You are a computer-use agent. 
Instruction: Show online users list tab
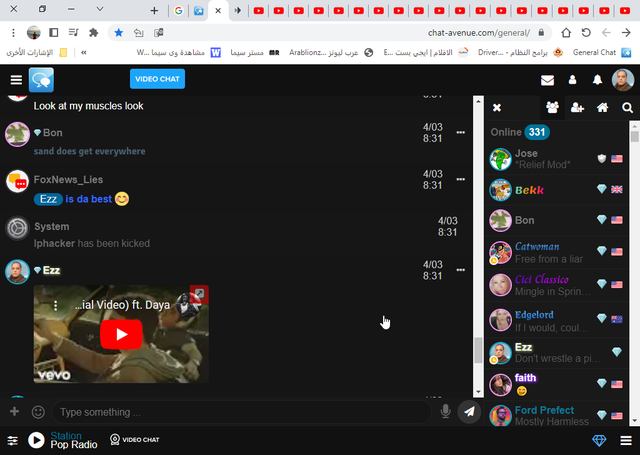tap(552, 108)
